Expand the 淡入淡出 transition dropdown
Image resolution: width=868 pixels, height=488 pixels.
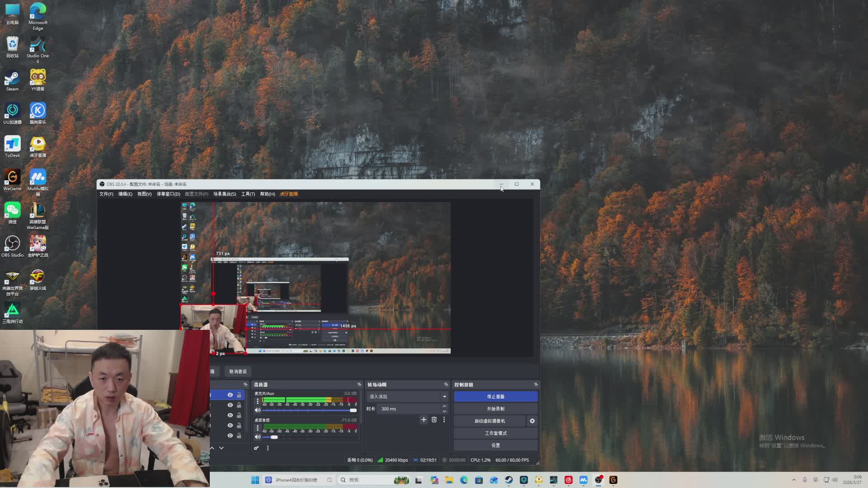click(x=444, y=397)
